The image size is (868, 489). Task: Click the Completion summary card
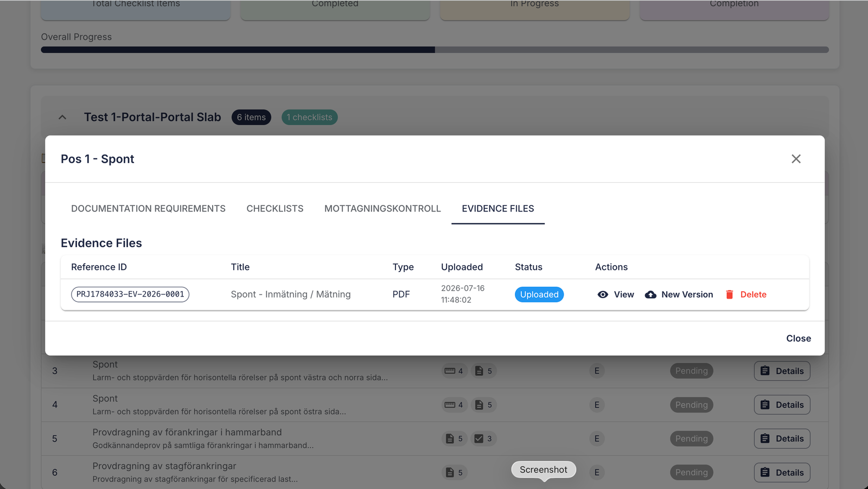click(x=734, y=10)
